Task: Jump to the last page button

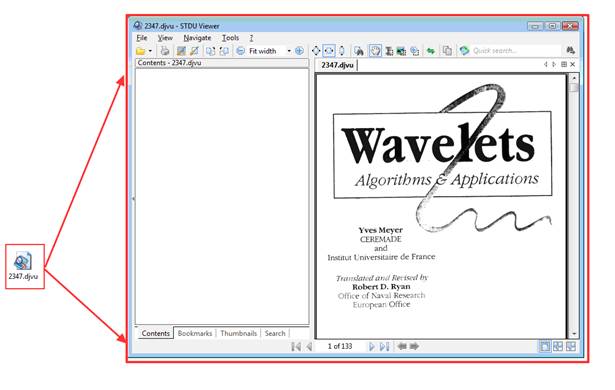Action: tap(384, 346)
